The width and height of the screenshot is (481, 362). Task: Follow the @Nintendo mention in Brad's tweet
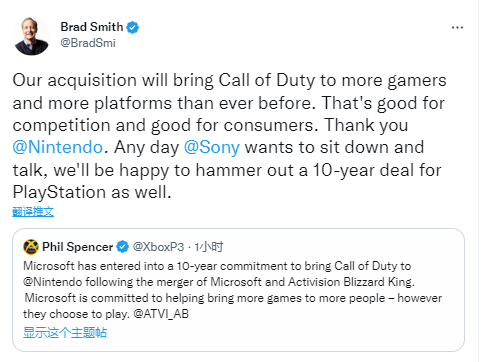pos(58,147)
